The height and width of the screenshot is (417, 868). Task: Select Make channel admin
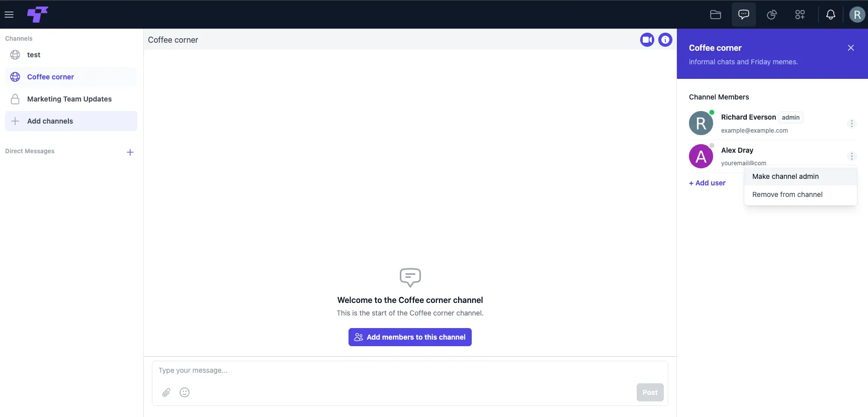click(801, 176)
